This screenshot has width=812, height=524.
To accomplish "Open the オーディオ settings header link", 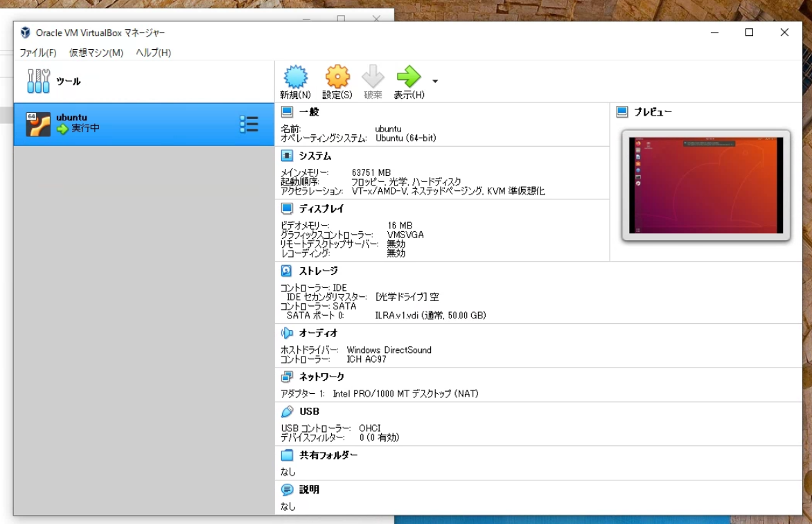I will click(319, 333).
